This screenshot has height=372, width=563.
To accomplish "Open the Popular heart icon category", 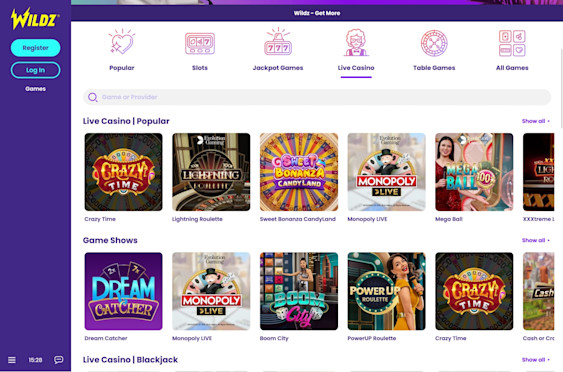I will (x=122, y=42).
